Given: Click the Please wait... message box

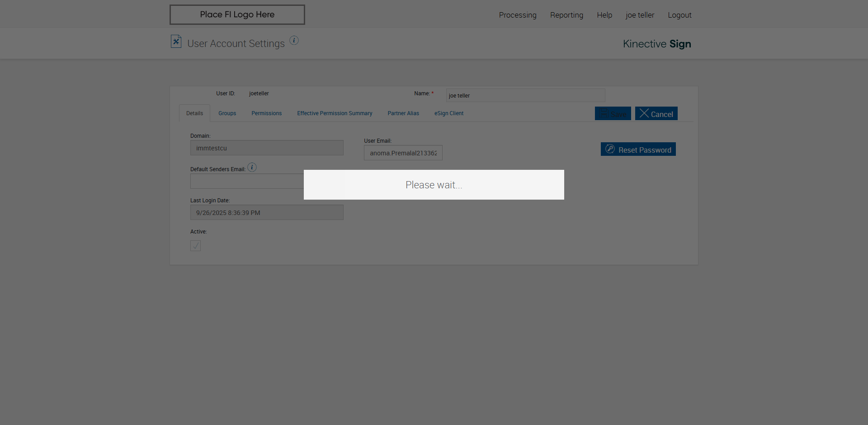Looking at the screenshot, I should [x=434, y=185].
